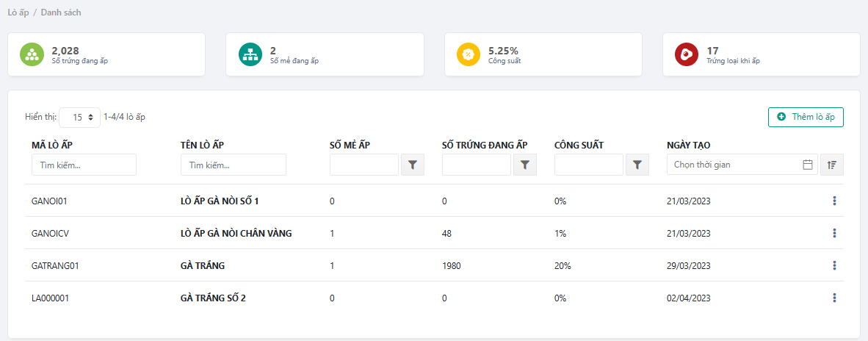Click the sort order icon beside date filter

832,165
